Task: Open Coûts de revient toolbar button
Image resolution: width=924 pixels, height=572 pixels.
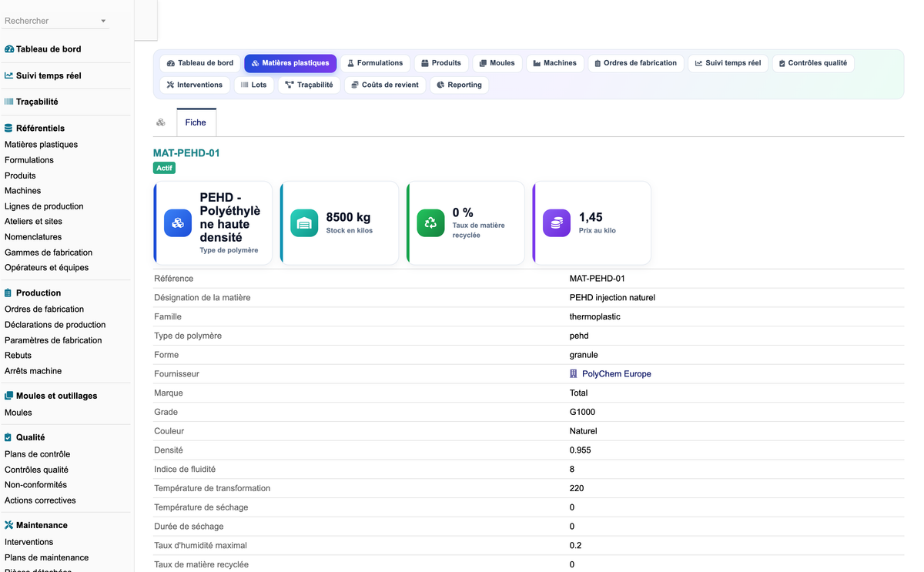Action: [385, 85]
